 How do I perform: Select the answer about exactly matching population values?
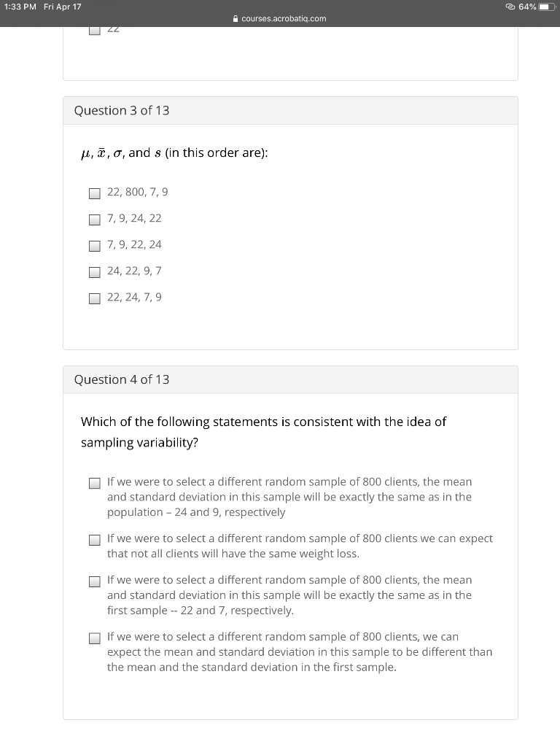click(95, 483)
